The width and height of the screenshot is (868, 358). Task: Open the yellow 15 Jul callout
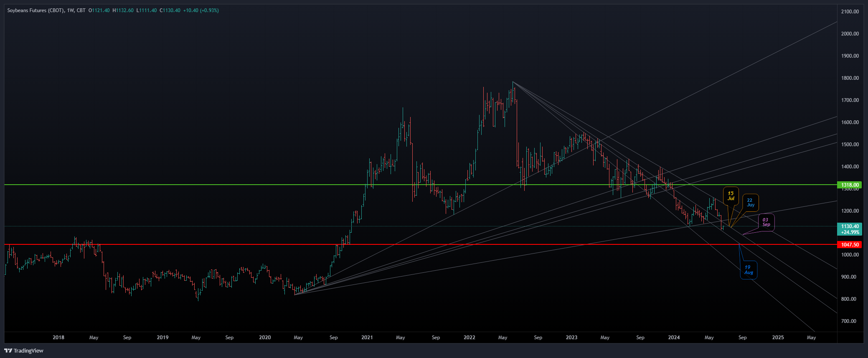click(731, 196)
